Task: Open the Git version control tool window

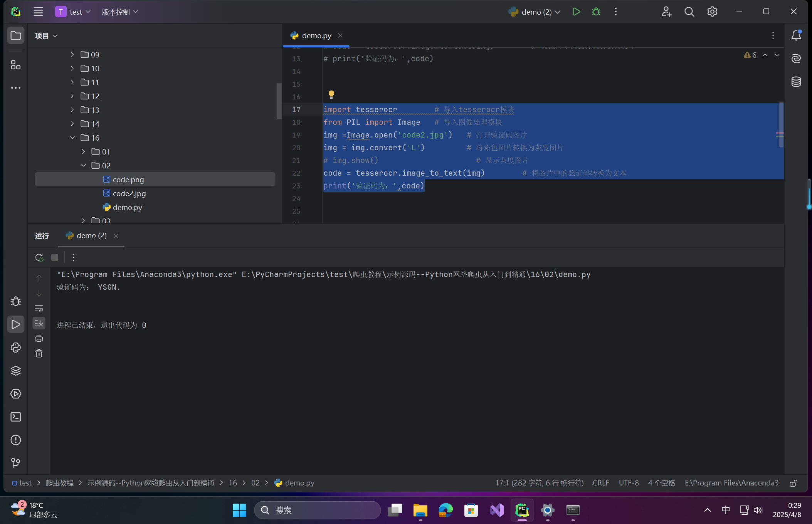Action: 16,463
